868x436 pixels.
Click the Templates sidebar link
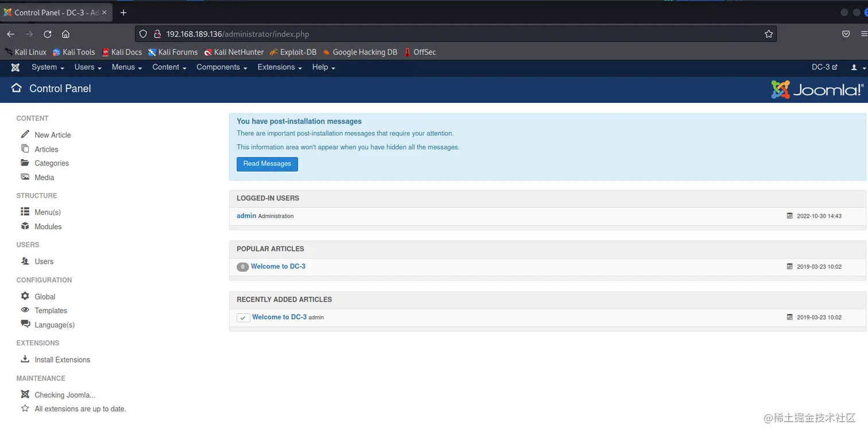pyautogui.click(x=51, y=311)
